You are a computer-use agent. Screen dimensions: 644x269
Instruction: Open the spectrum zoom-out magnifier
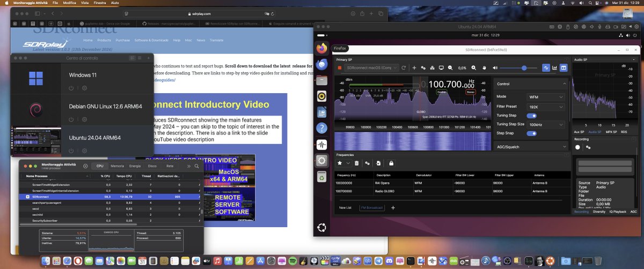(450, 68)
